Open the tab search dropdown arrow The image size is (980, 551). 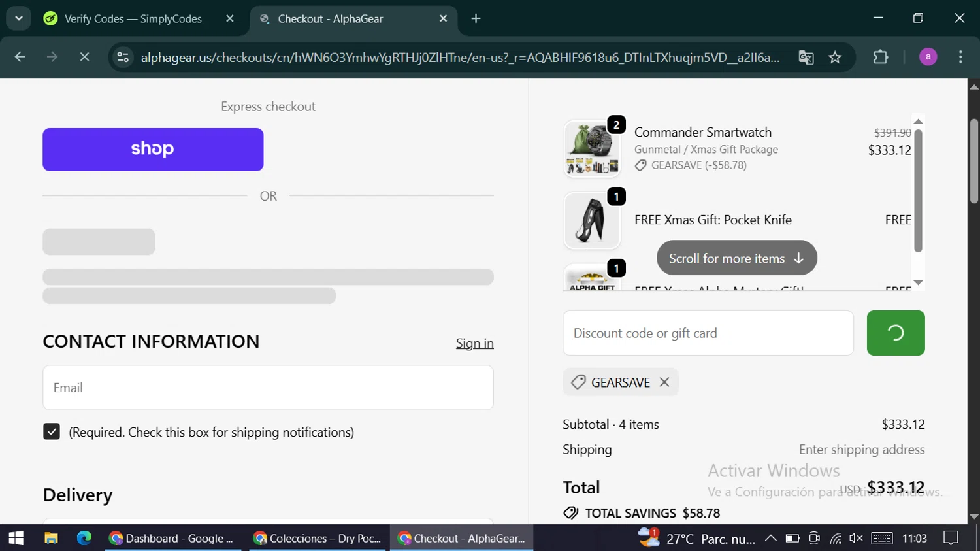click(19, 18)
